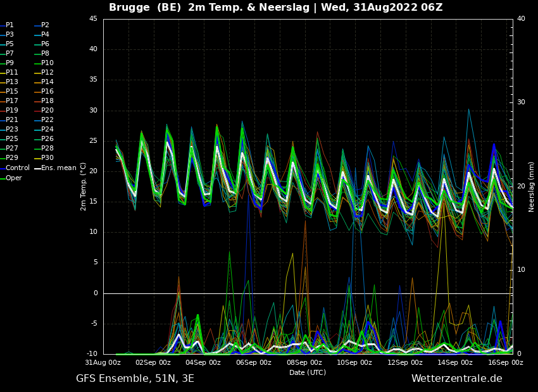This screenshot has width=538, height=392.
Task: Click the Oper legend entry
Action: 11,178
